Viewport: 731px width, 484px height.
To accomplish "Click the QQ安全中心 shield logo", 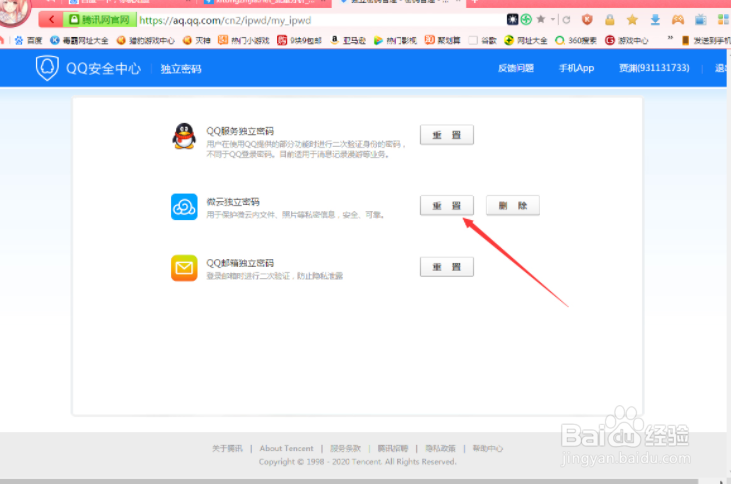I will (x=47, y=68).
